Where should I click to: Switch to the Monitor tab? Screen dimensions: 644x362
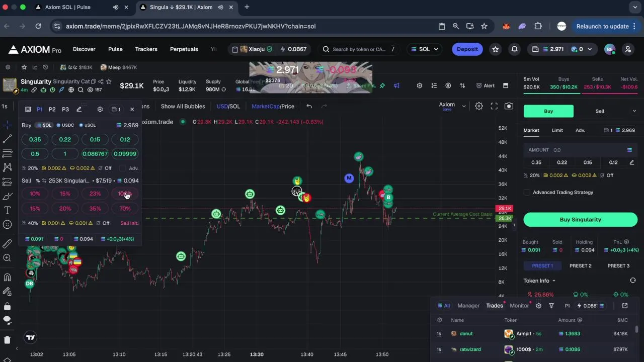click(519, 306)
